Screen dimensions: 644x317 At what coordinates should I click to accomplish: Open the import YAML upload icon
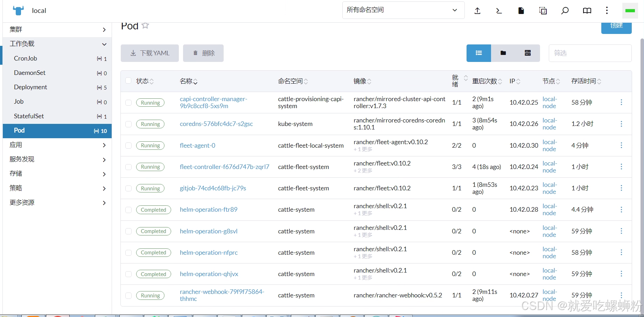tap(477, 11)
